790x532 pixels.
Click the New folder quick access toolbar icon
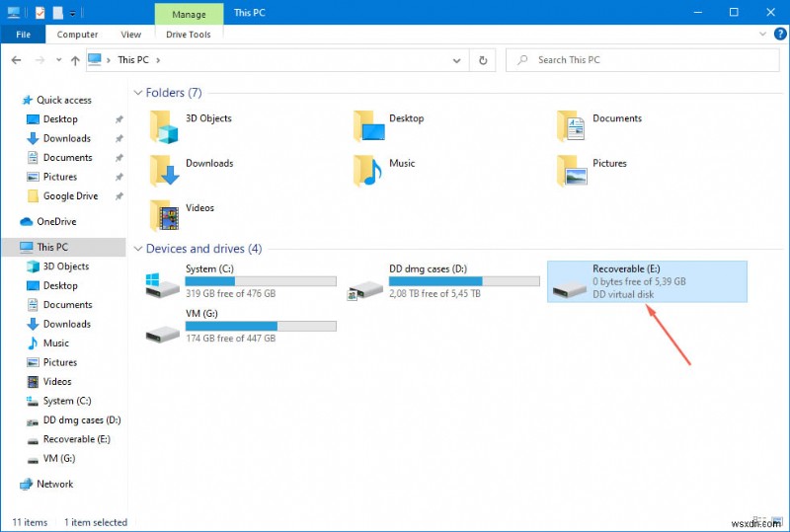click(58, 13)
